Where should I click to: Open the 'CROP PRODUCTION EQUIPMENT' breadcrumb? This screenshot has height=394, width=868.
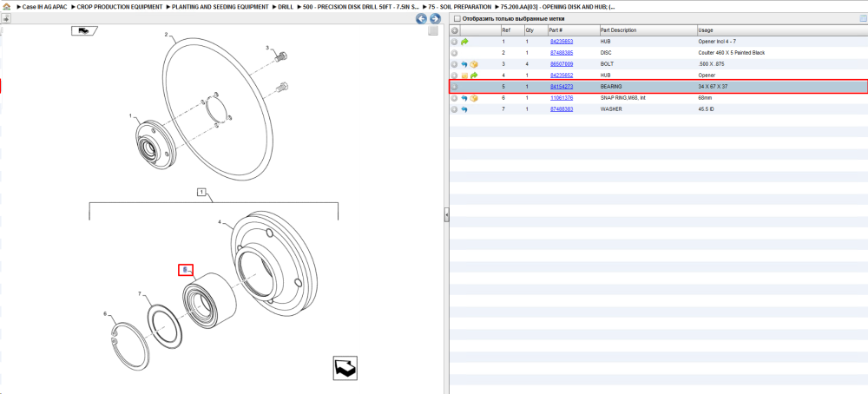120,7
